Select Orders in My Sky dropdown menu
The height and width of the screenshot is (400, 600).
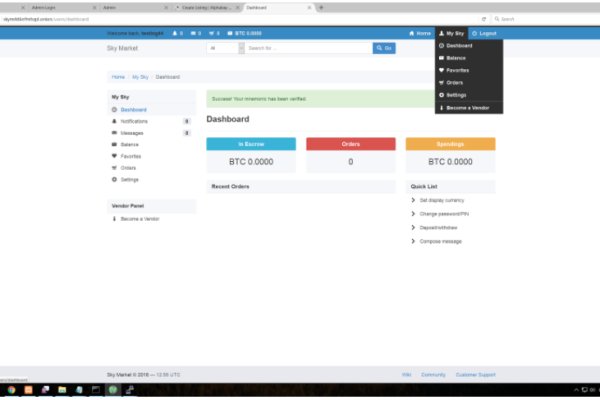[x=454, y=82]
